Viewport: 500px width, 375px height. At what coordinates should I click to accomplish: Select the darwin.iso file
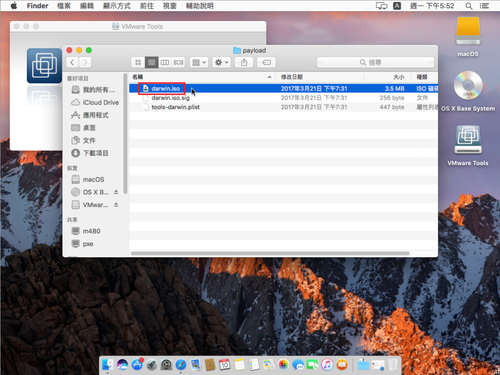(x=166, y=88)
